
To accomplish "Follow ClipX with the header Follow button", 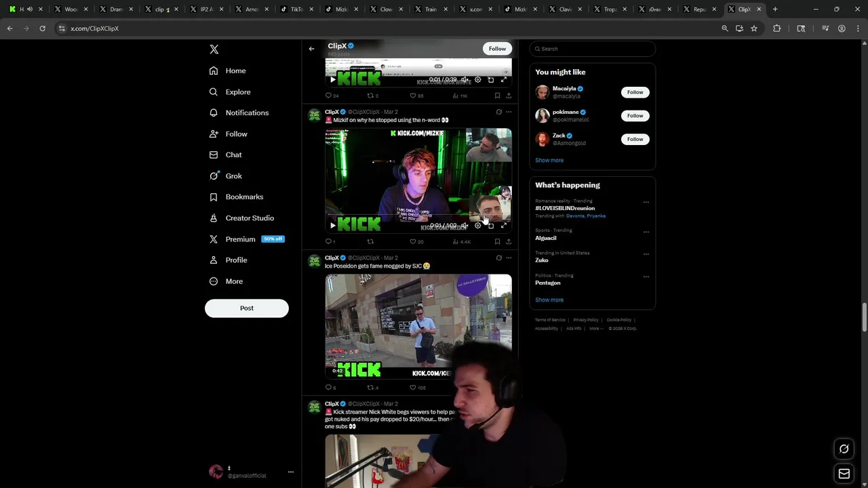I will click(497, 49).
